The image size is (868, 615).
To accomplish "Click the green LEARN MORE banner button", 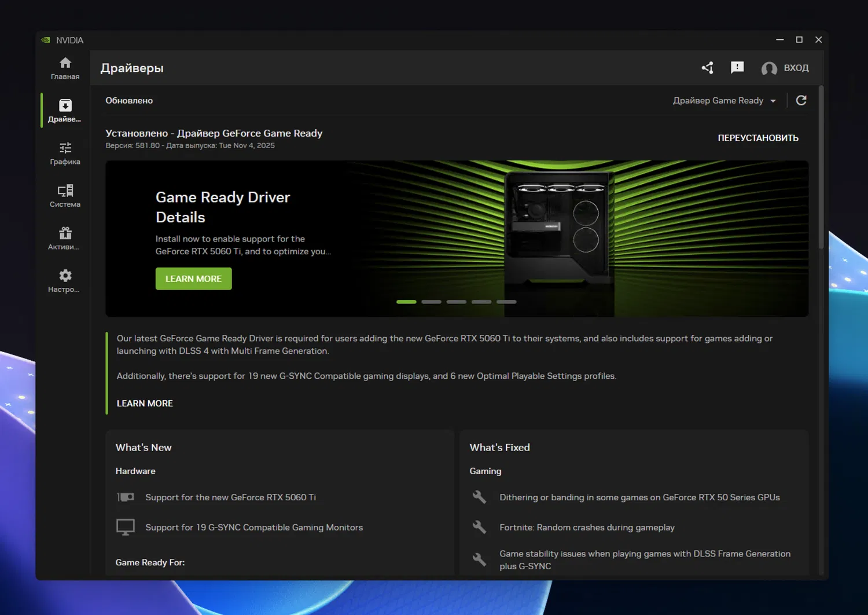I will click(194, 279).
